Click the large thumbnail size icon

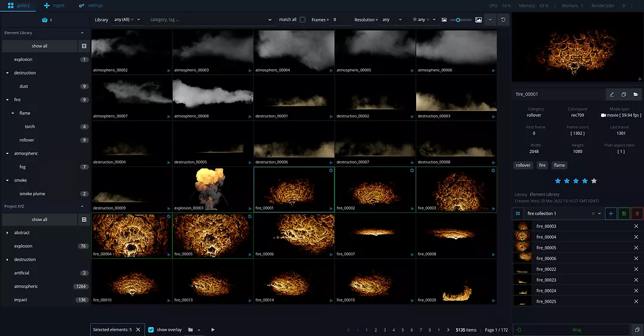(x=478, y=20)
